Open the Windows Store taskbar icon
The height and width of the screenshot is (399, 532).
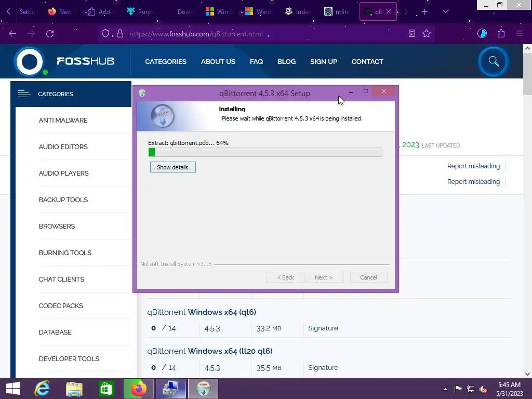pyautogui.click(x=106, y=389)
